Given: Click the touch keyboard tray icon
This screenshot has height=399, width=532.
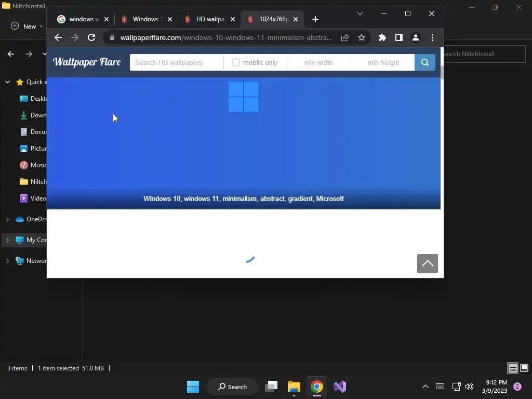Looking at the screenshot, I should tap(440, 387).
